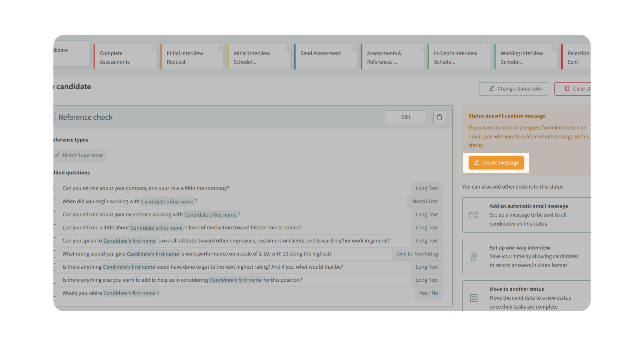
Task: Click the envelope icon for automatic email
Action: pos(474,215)
